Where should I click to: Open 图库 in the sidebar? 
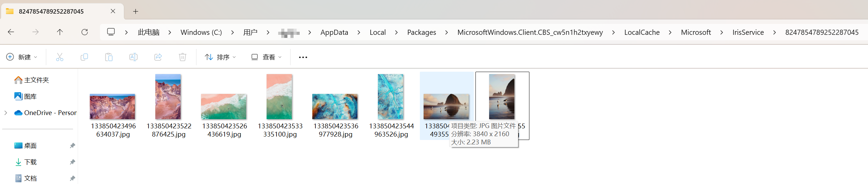pos(30,97)
